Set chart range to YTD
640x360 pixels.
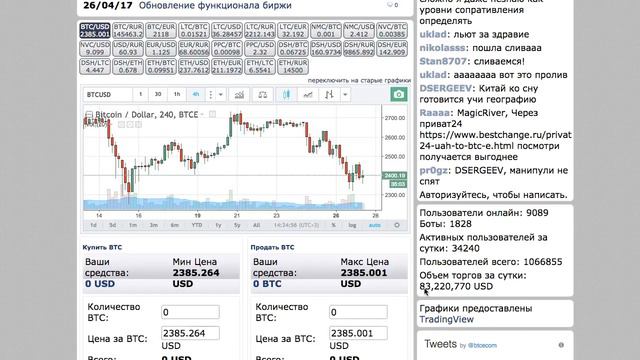tap(197, 225)
